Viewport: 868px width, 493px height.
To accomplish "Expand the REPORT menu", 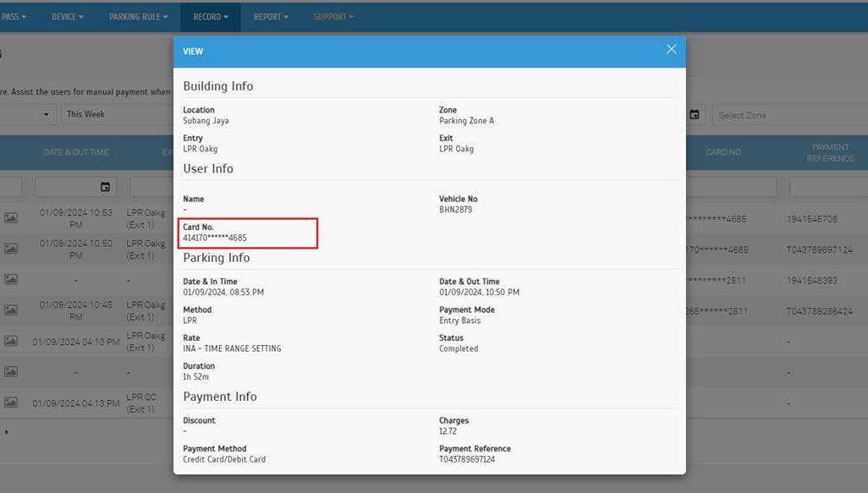I will coord(271,17).
